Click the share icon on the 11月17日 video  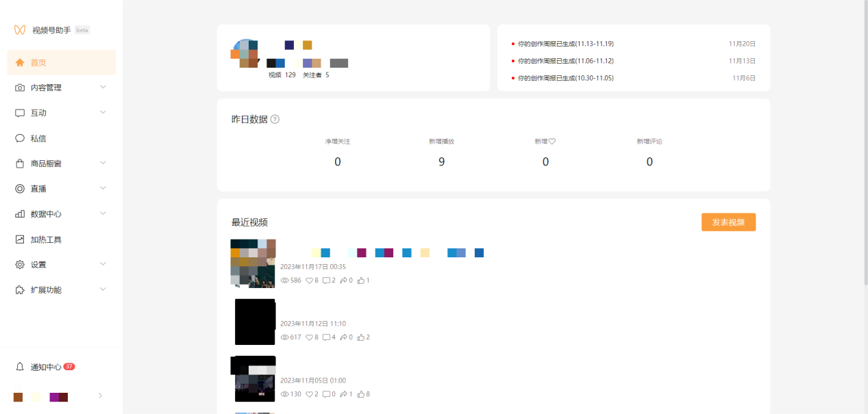343,281
